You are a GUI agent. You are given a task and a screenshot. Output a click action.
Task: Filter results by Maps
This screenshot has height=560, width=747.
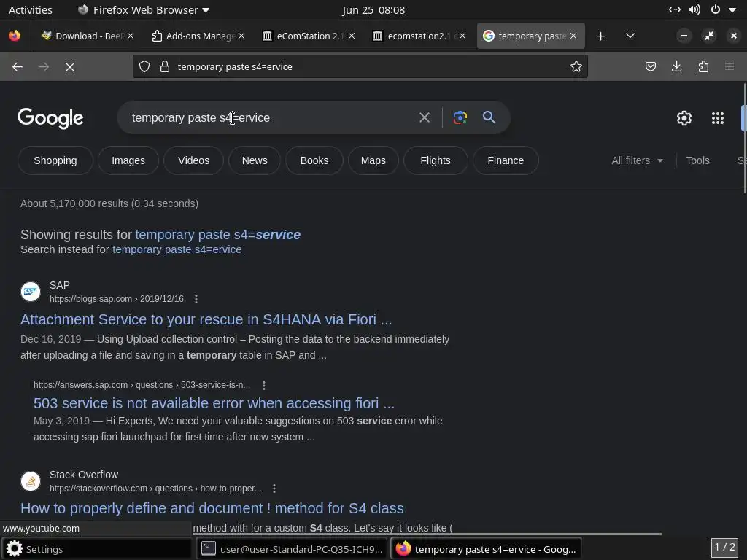373,160
